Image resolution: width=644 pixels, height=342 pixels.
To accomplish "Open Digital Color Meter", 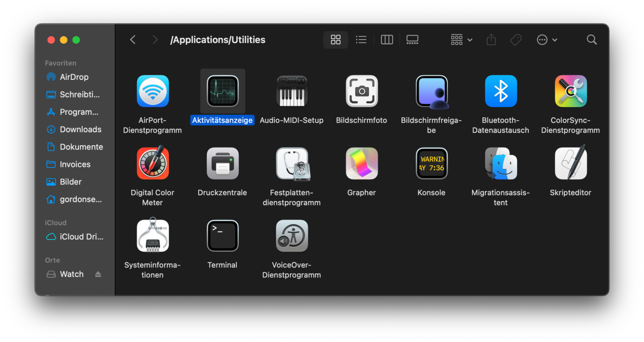I will click(152, 163).
